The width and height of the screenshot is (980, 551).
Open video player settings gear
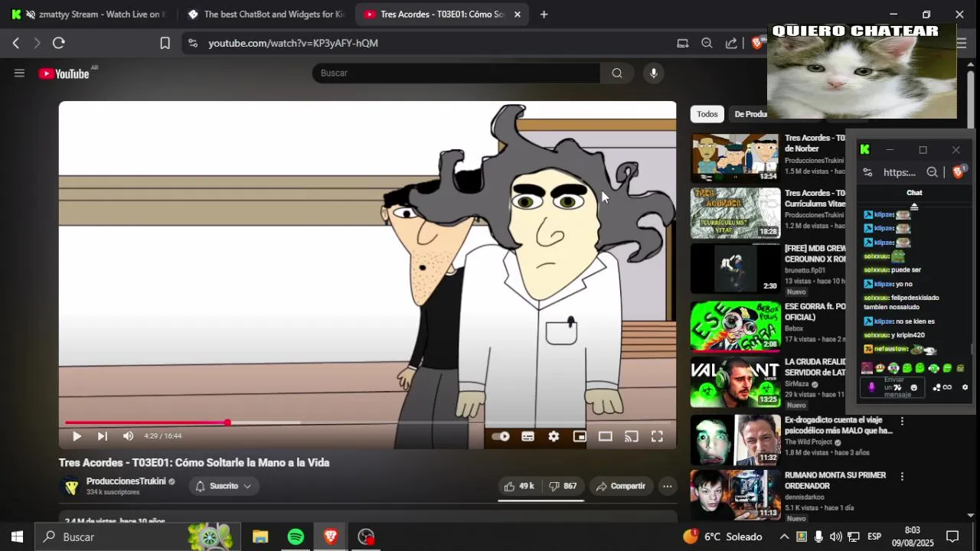pos(554,436)
